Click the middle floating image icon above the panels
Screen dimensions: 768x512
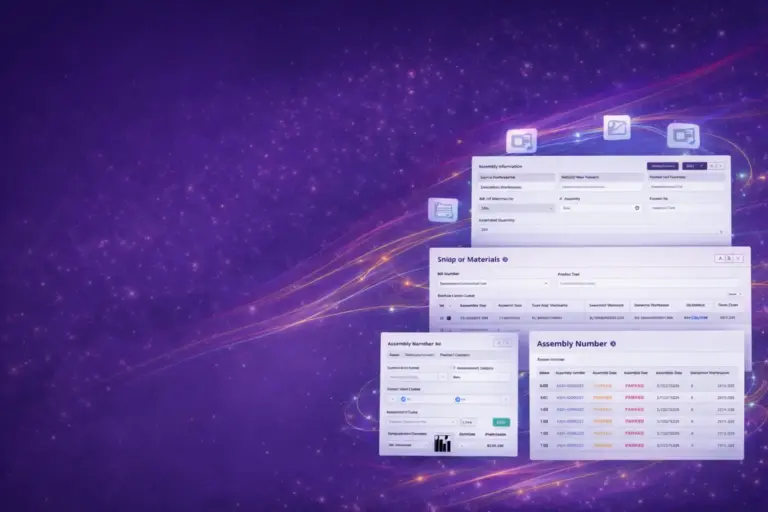(x=616, y=127)
